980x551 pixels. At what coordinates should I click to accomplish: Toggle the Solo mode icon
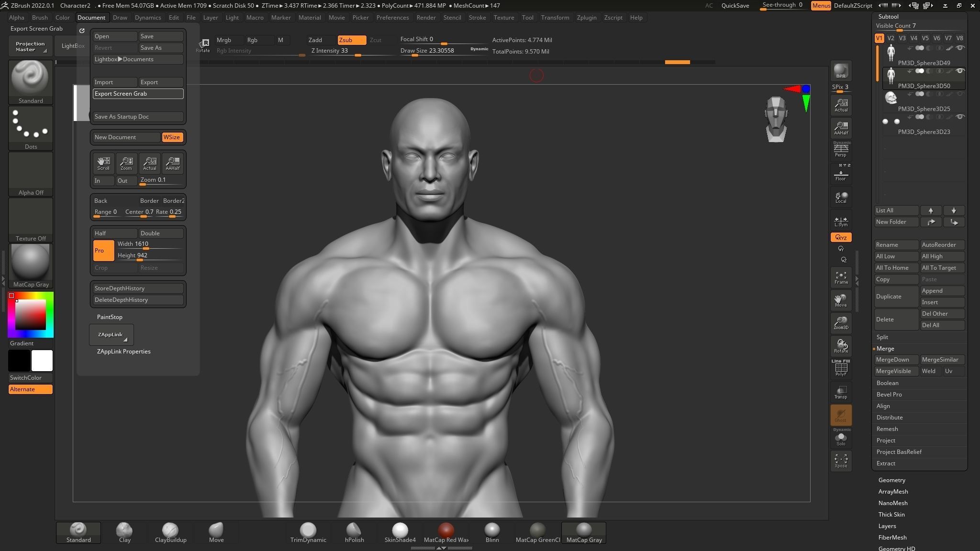[841, 438]
